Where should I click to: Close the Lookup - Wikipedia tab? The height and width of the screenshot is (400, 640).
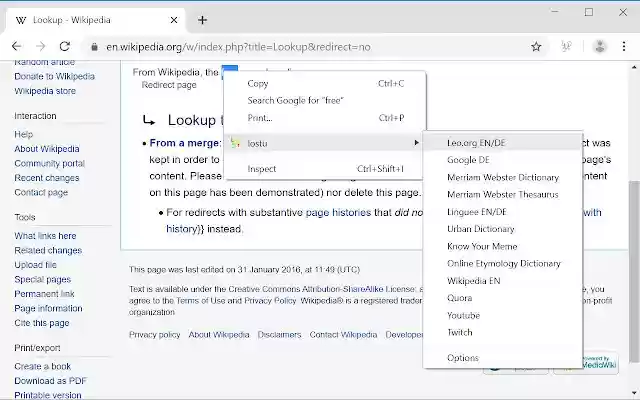(174, 20)
